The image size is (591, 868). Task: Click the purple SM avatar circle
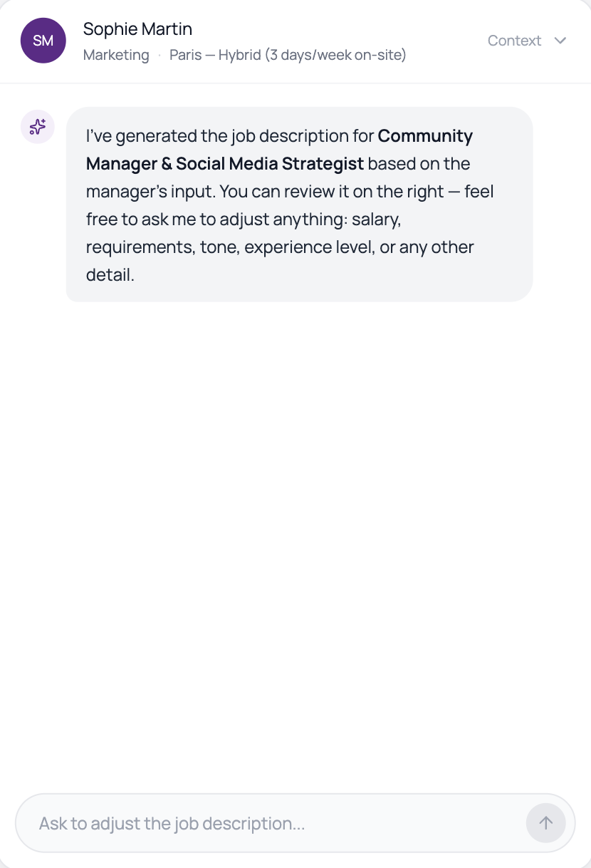43,41
